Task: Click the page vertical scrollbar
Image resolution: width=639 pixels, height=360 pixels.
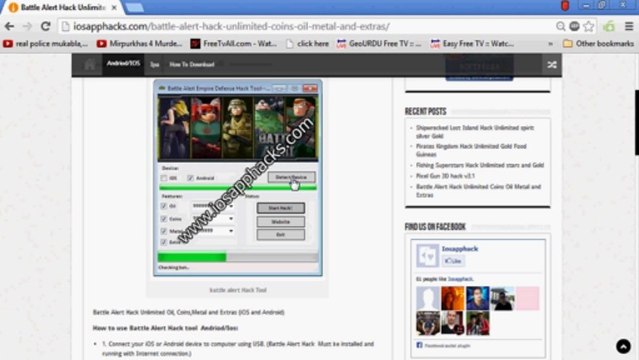Action: pos(637,122)
